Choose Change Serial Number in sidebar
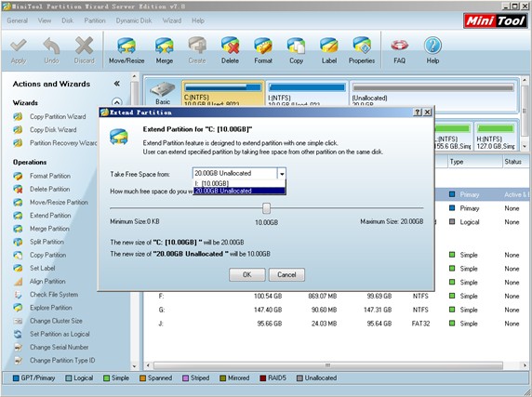Screen dimensions: 532x397 pyautogui.click(x=51, y=347)
